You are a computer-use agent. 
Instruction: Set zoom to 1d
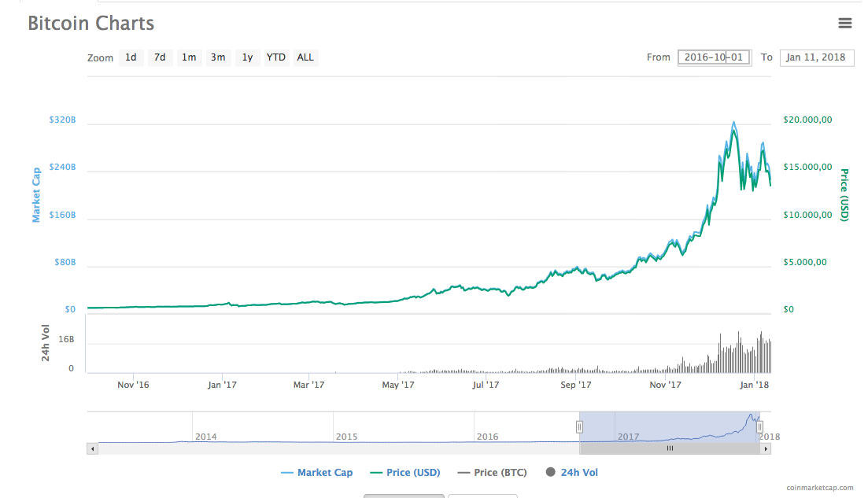(131, 57)
